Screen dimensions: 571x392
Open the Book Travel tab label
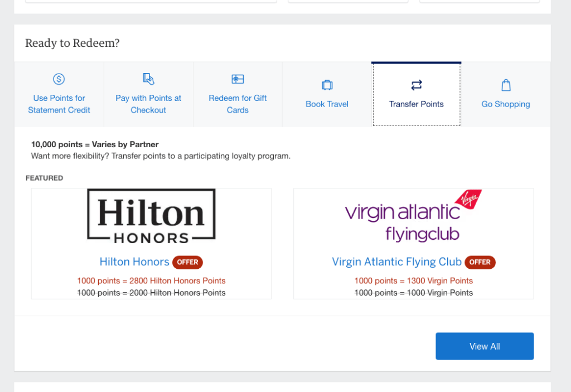tap(327, 104)
